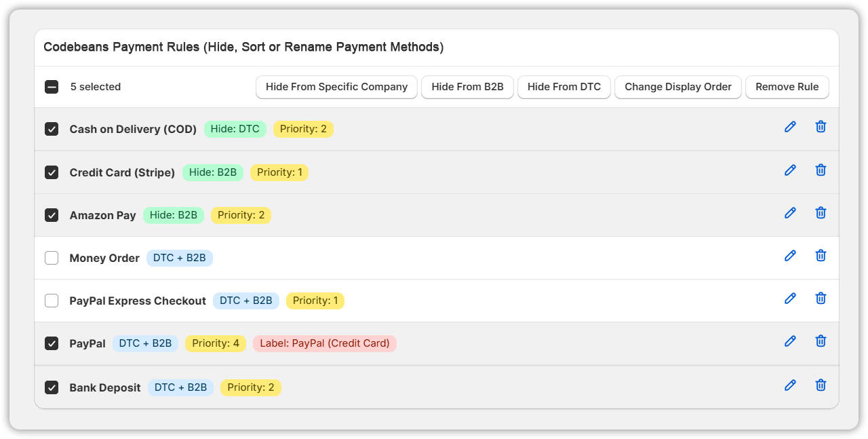This screenshot has height=439, width=868.
Task: Edit the Cash on Delivery (COD) rule
Action: pyautogui.click(x=790, y=127)
